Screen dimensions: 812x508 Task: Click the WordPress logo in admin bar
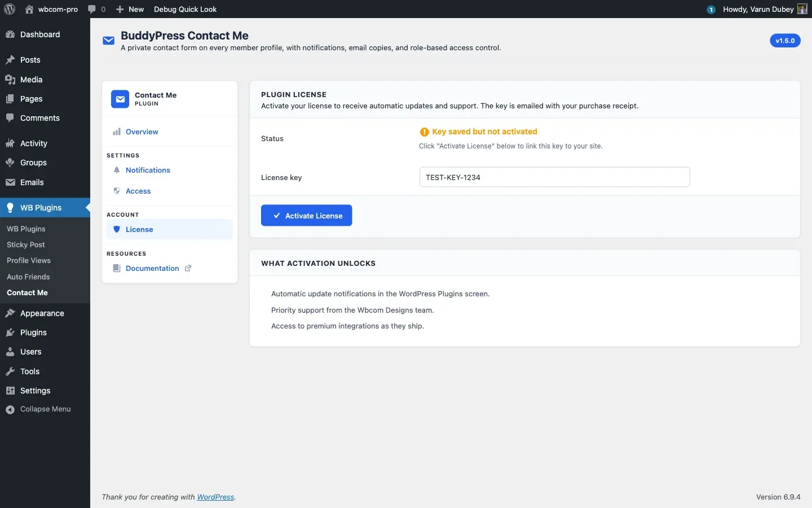click(10, 9)
